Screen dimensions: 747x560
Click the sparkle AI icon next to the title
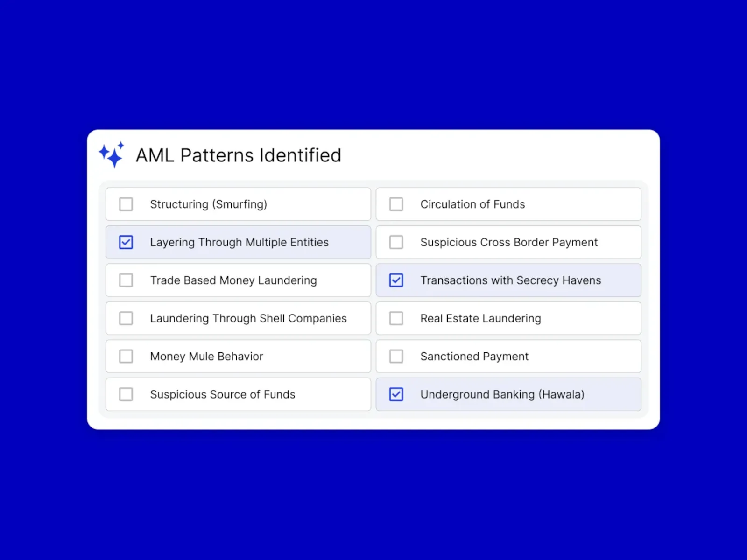112,154
